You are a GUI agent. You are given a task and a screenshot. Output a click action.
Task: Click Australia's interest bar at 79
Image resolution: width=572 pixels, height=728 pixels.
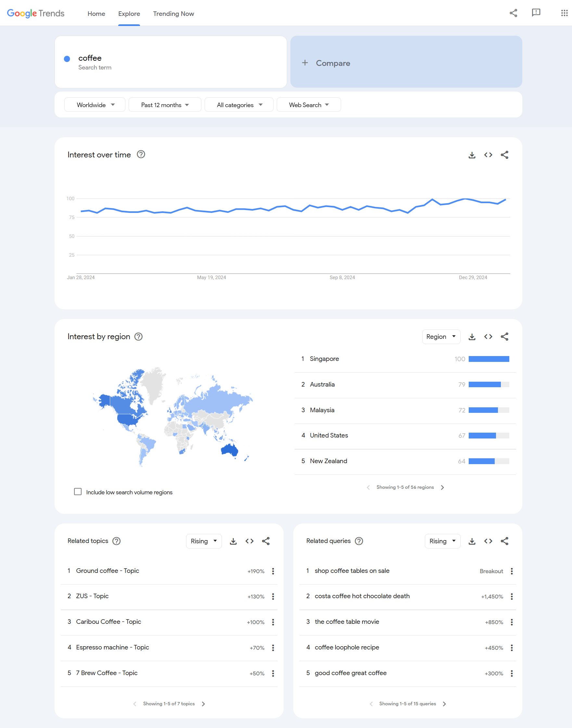tap(489, 385)
